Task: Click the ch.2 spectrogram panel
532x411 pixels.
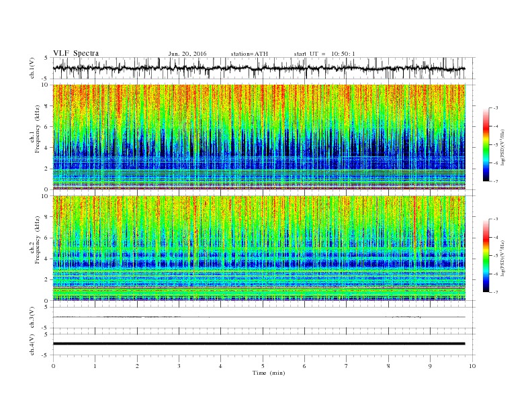Action: point(259,248)
